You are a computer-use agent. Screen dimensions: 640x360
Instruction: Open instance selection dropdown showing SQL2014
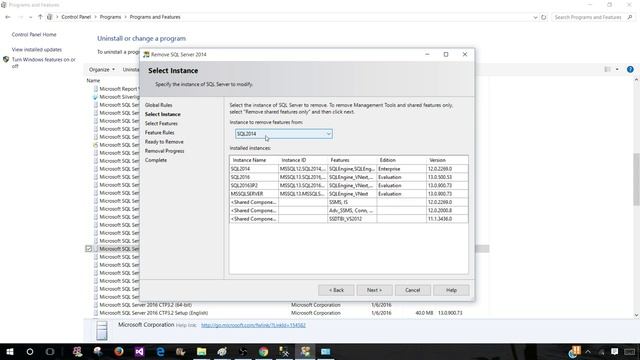284,134
